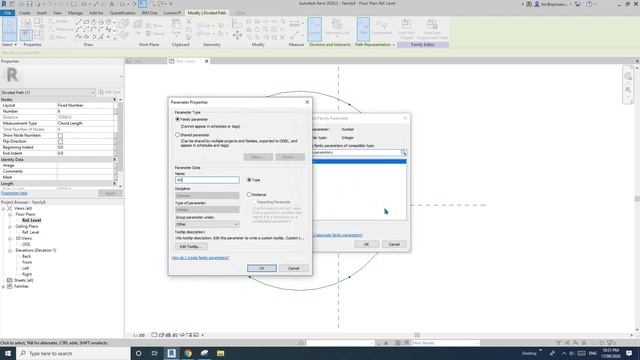640x360 pixels.
Task: Open the create family parameters help link
Action: (x=200, y=258)
